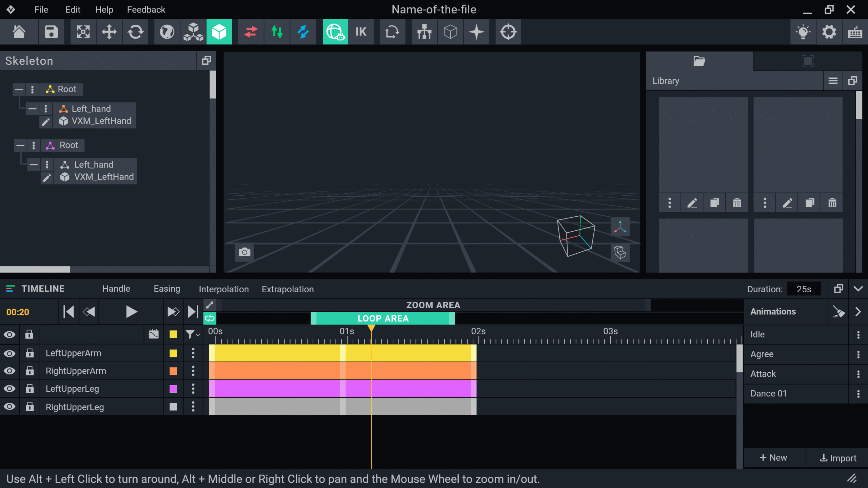Enable the IK mode
868x488 pixels.
361,32
